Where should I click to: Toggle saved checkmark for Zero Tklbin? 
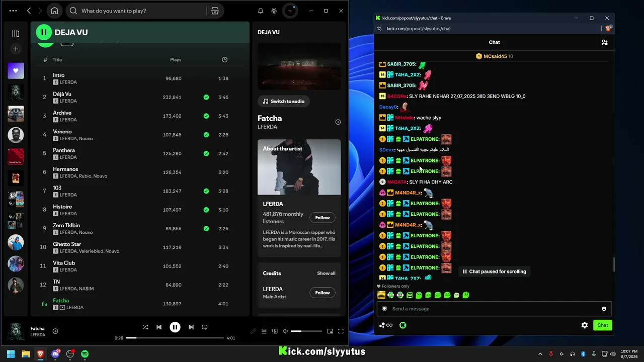(x=206, y=229)
